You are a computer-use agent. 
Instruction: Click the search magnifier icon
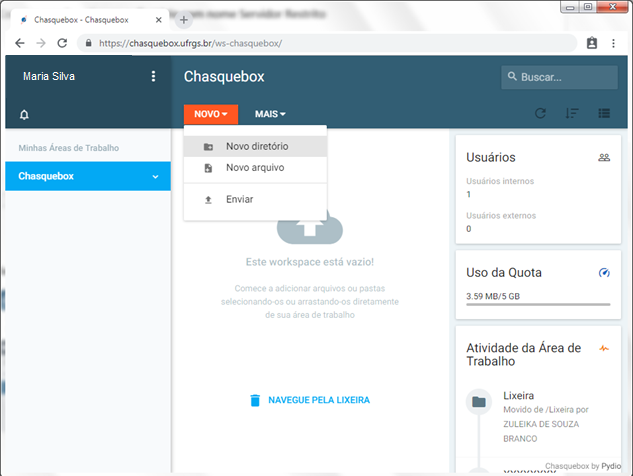click(512, 76)
